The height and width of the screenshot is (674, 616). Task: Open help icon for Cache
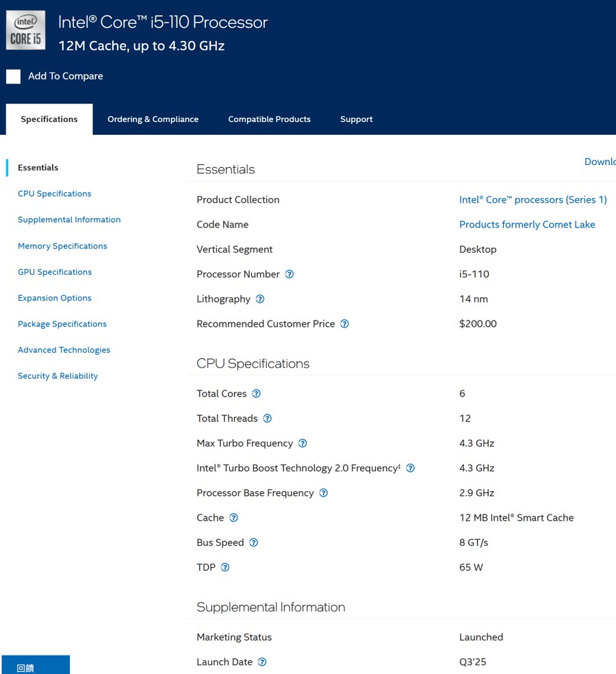tap(233, 518)
